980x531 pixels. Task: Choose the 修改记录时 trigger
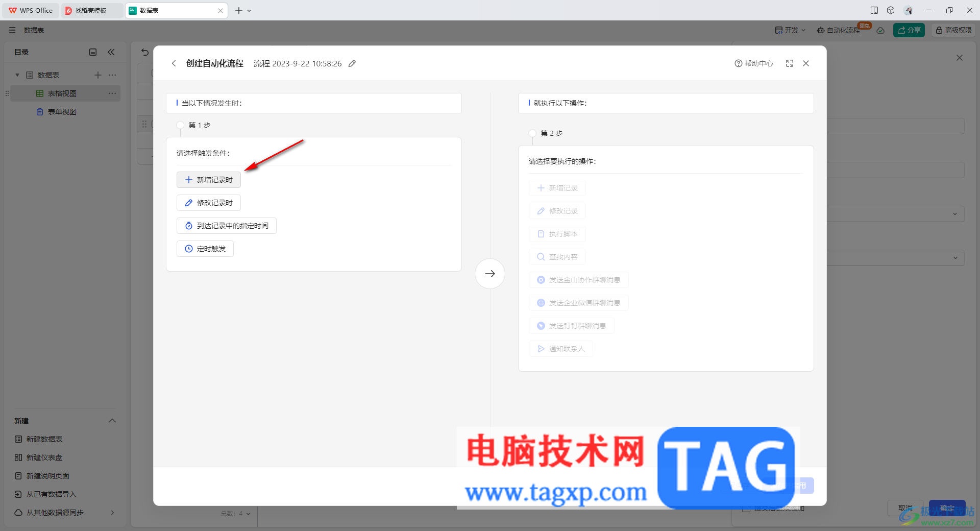click(209, 203)
